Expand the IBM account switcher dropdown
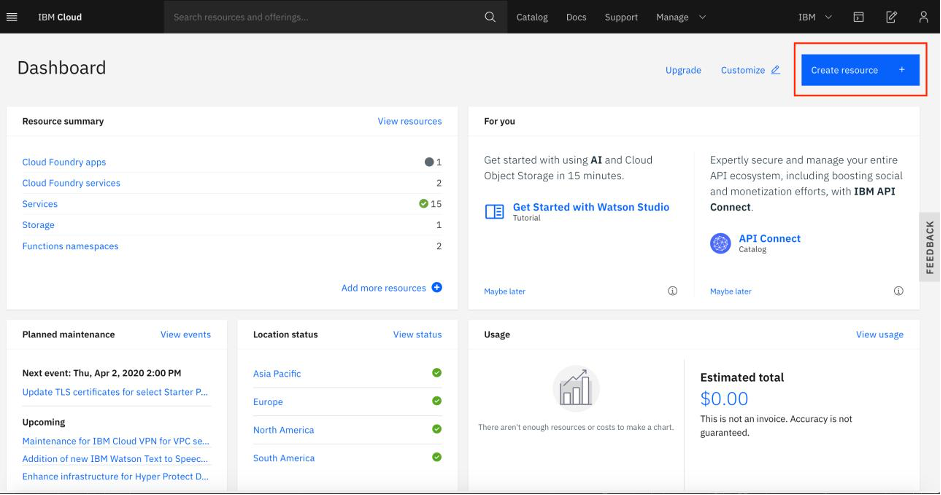941x495 pixels. [815, 17]
